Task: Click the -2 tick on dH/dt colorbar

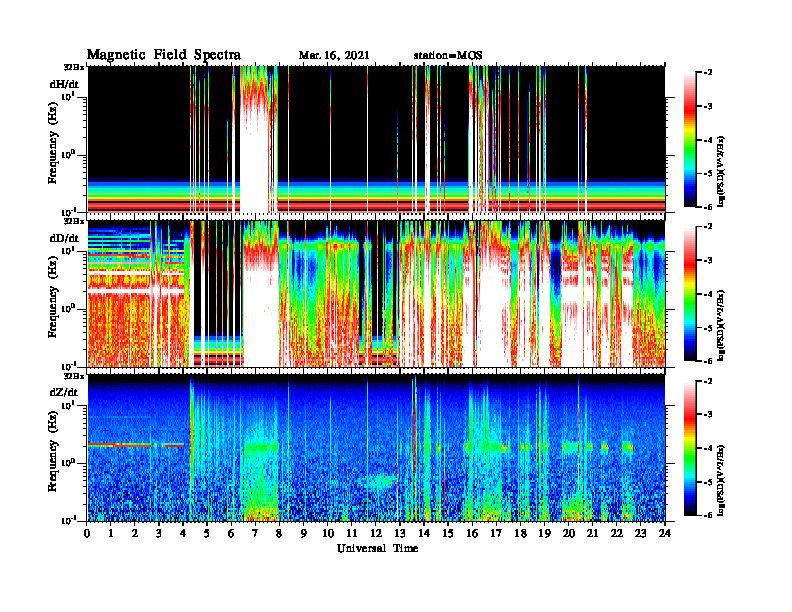Action: click(x=708, y=73)
